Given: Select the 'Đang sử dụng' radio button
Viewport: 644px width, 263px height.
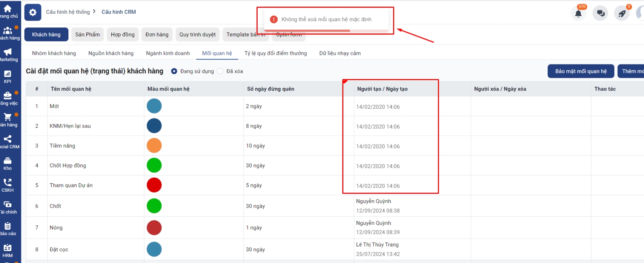Looking at the screenshot, I should [x=174, y=71].
